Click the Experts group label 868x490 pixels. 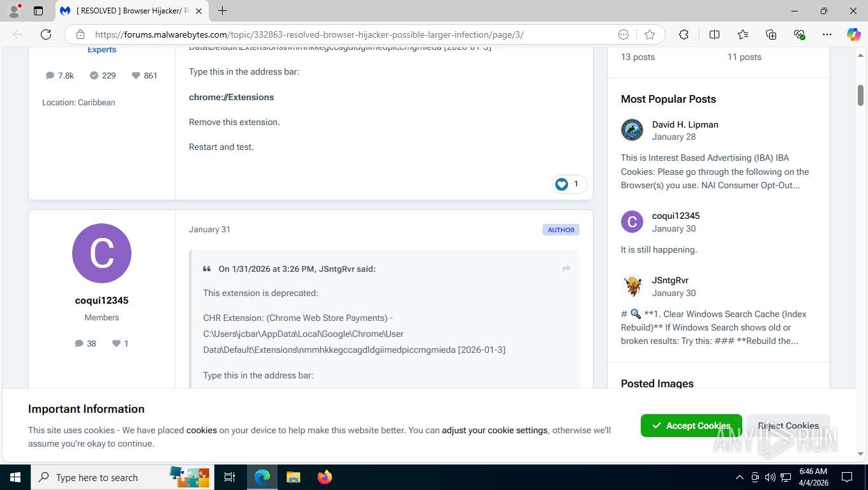pyautogui.click(x=102, y=49)
